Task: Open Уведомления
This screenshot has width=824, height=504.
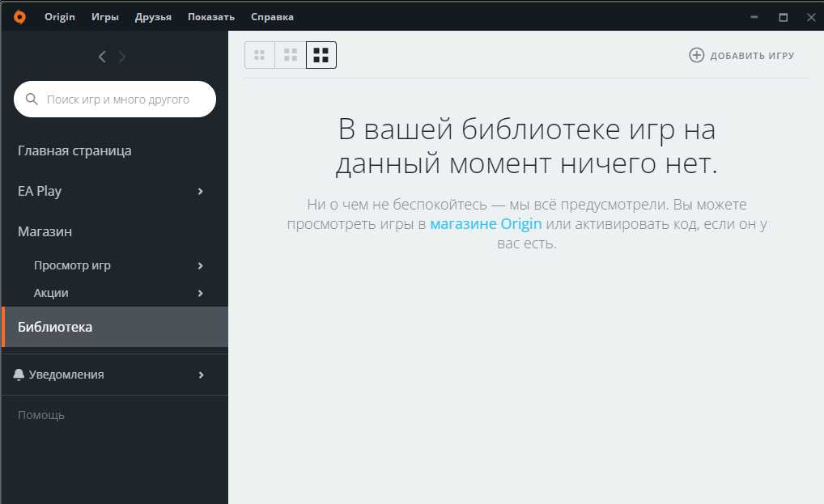Action: [x=66, y=375]
